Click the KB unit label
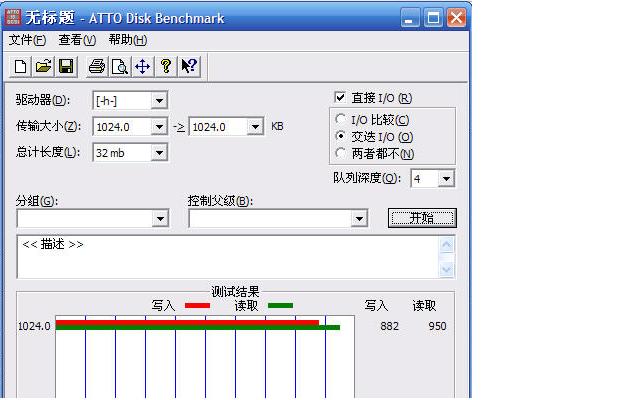Viewport: 640px width, 400px height. [277, 127]
